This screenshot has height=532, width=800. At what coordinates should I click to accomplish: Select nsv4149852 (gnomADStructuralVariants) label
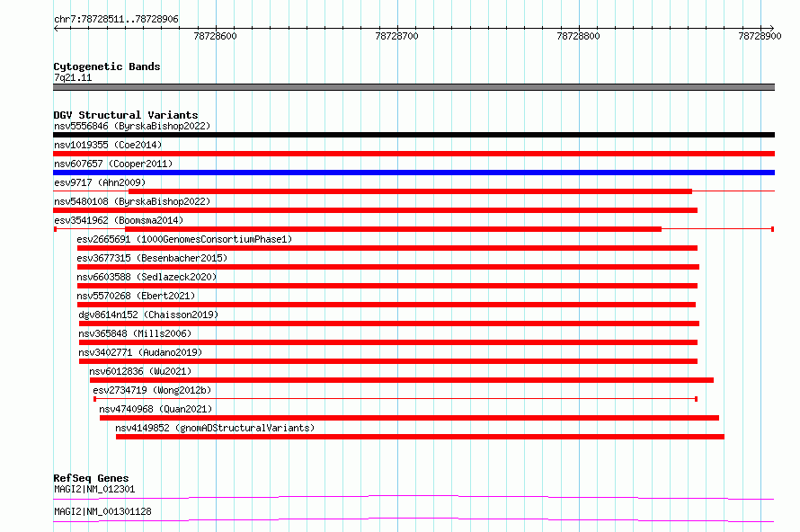pyautogui.click(x=215, y=428)
